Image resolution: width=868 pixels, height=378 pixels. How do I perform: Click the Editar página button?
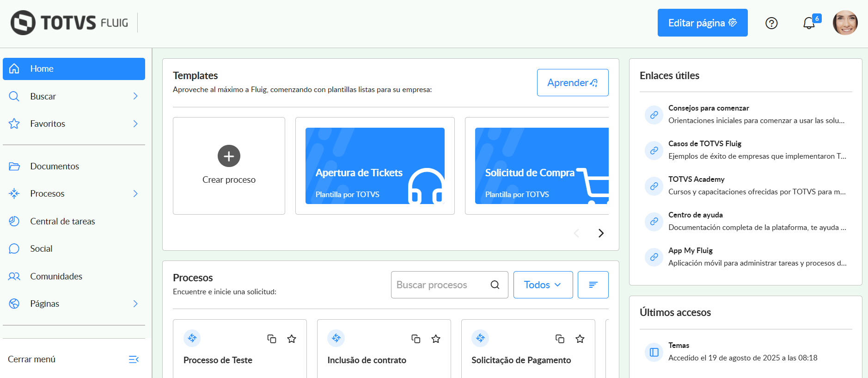coord(703,23)
